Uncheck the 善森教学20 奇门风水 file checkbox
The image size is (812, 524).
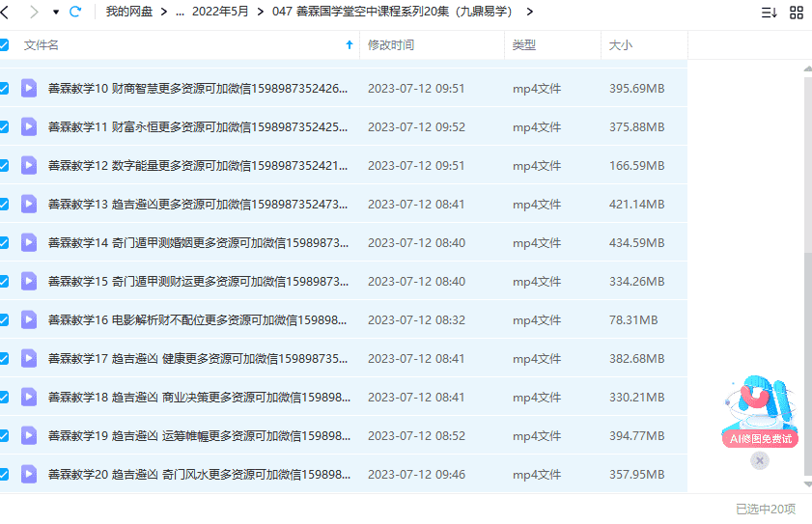coord(5,474)
